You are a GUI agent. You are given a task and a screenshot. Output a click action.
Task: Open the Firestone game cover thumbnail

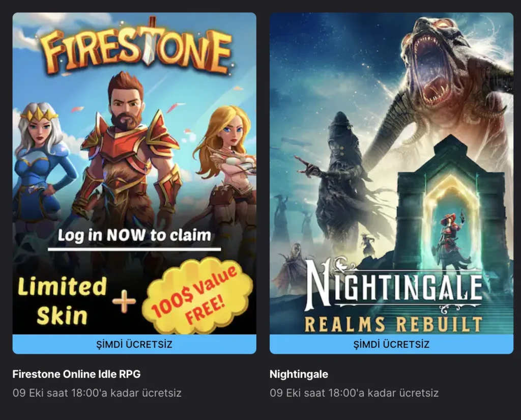(x=134, y=173)
